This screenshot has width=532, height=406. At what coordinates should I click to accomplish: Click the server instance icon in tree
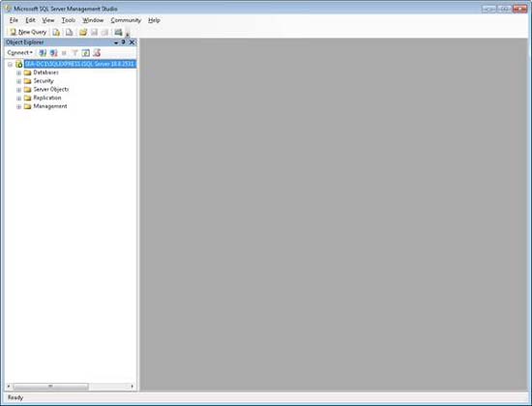[x=19, y=64]
